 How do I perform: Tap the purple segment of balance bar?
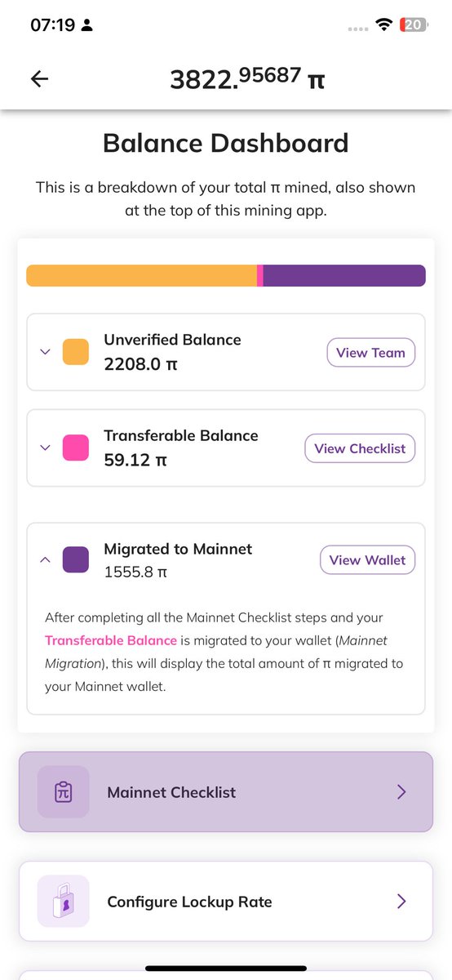[x=344, y=275]
